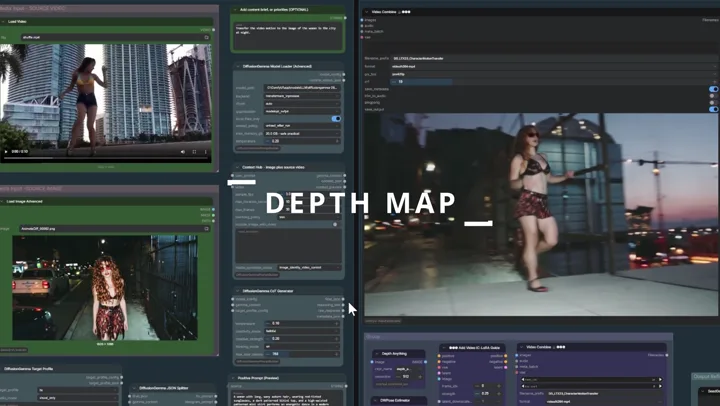Collapse the lower Video Combine node
The width and height of the screenshot is (720, 406).
click(x=521, y=347)
